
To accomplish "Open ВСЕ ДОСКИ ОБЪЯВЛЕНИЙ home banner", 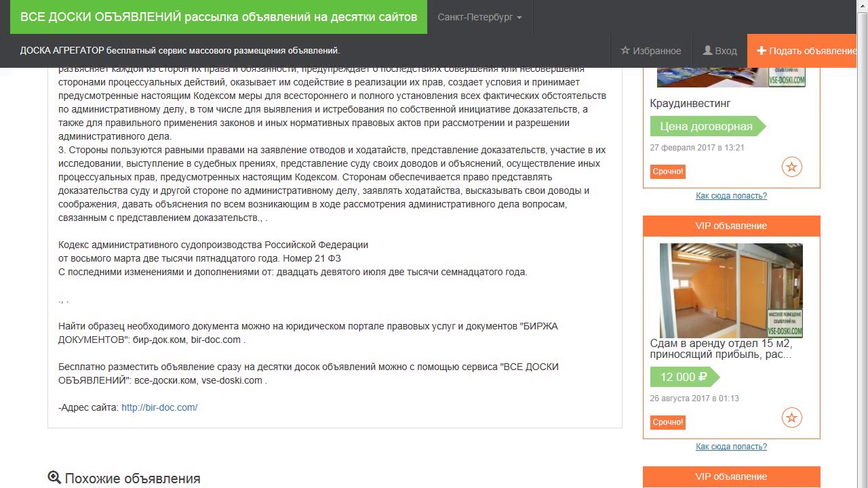I will coord(218,17).
